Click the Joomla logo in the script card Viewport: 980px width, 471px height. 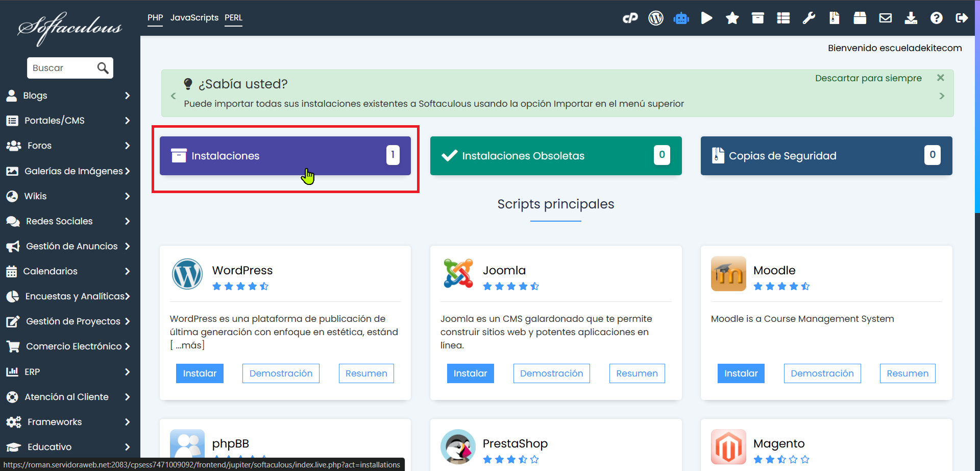pos(458,273)
